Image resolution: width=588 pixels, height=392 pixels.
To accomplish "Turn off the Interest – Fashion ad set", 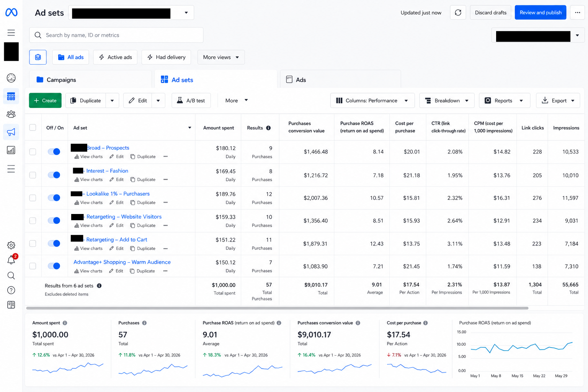I will (54, 175).
